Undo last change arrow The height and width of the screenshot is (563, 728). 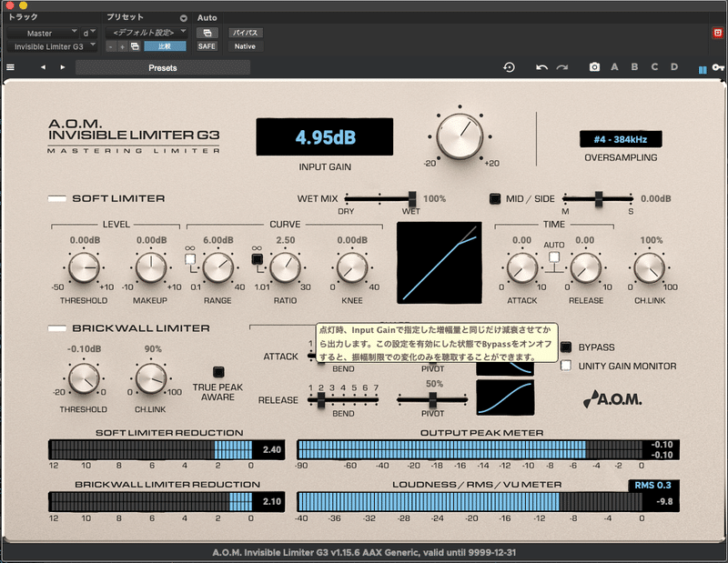point(541,67)
